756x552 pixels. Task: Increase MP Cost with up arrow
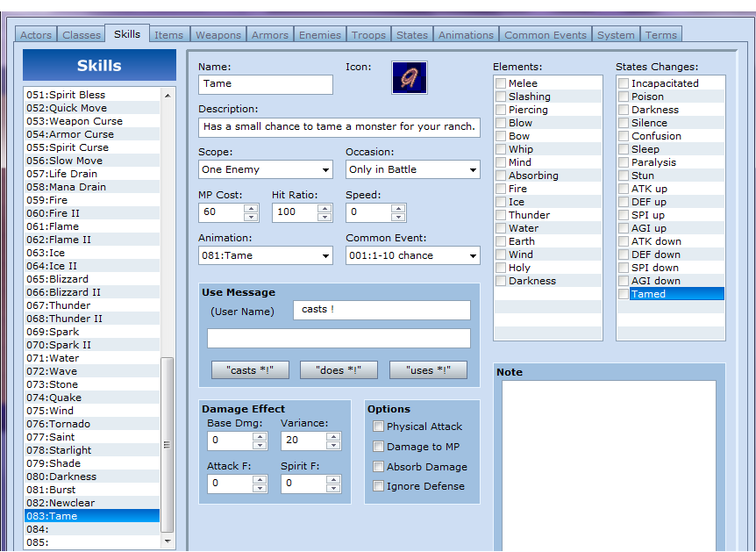pos(251,208)
